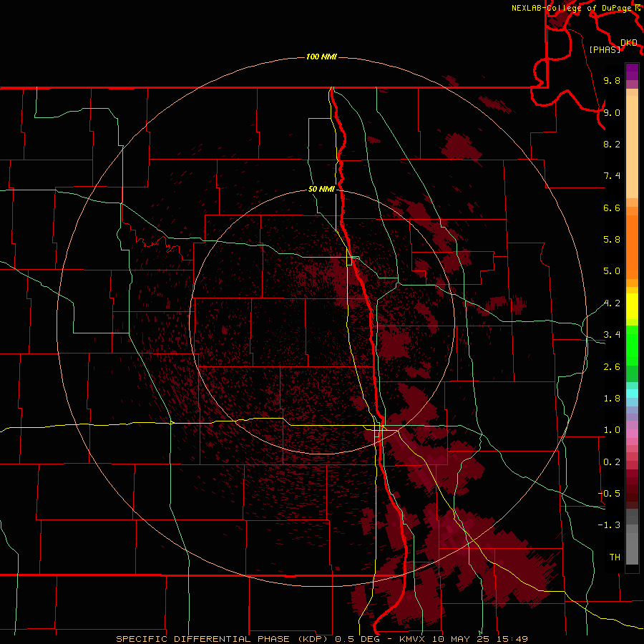Select the 2.6 scale value
Screen dimensions: 644x644
[x=612, y=367]
